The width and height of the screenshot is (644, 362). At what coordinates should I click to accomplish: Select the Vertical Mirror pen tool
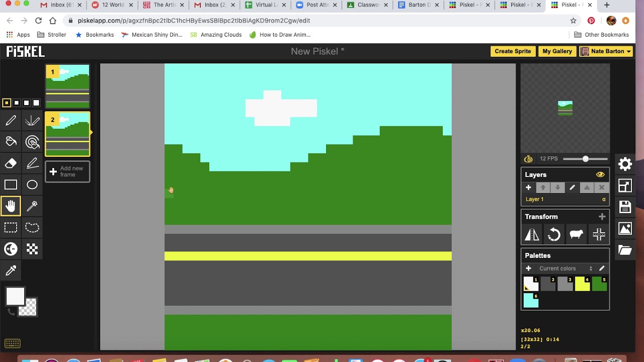click(x=32, y=121)
